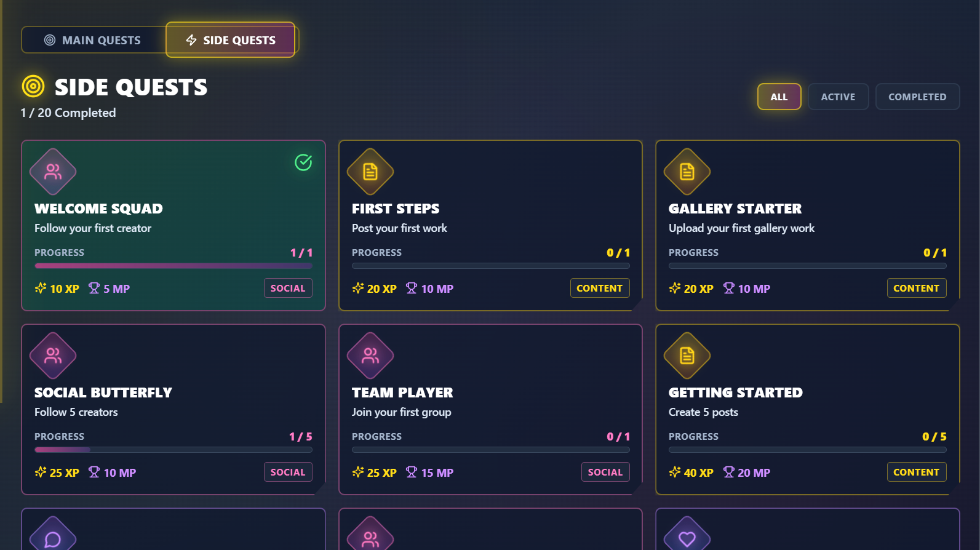Open the Team Player quest card
This screenshot has height=550, width=980.
(x=490, y=408)
